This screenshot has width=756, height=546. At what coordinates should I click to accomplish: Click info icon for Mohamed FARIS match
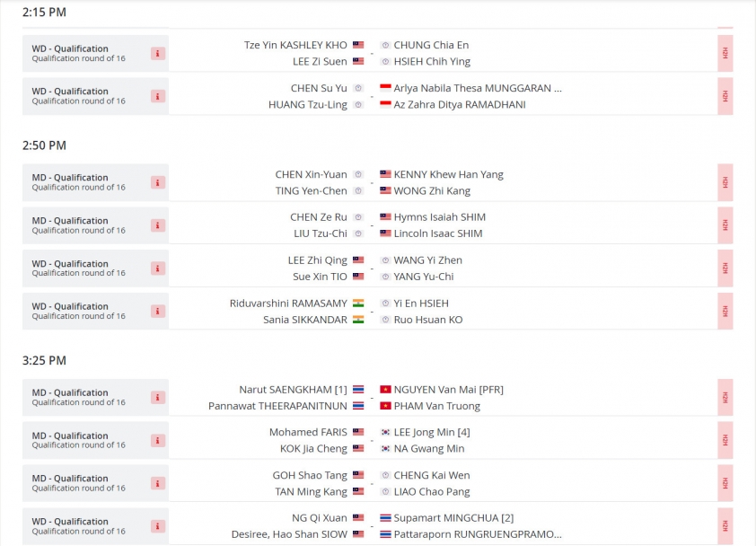click(158, 440)
